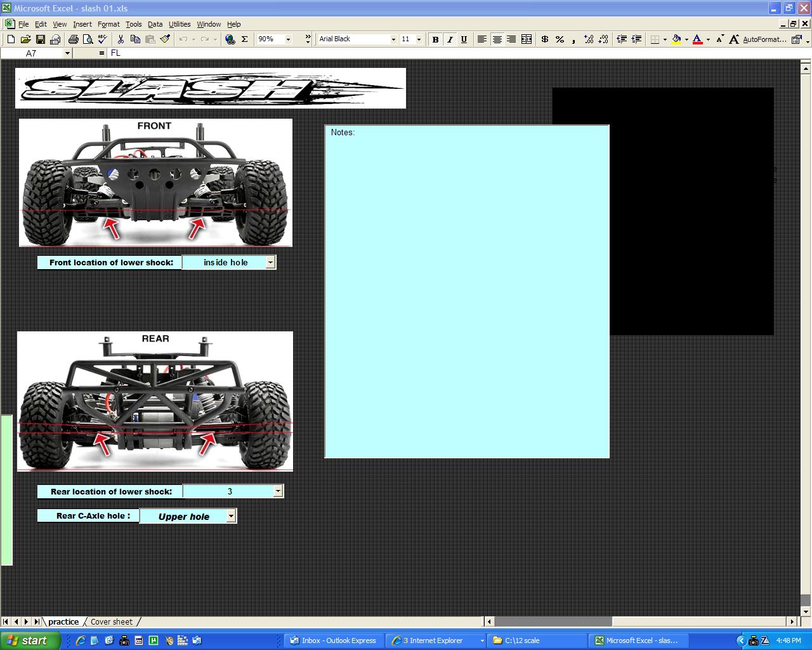Apply the percent style
This screenshot has height=650, width=812.
pos(560,39)
